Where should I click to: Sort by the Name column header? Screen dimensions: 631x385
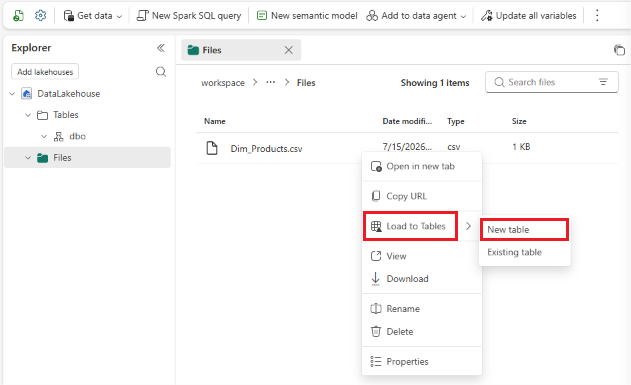pyautogui.click(x=214, y=121)
